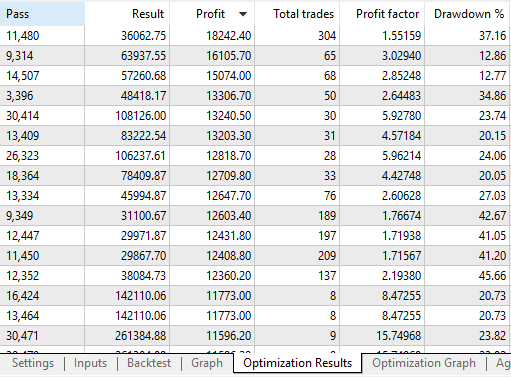Click drawdown value 45.66

pos(493,276)
